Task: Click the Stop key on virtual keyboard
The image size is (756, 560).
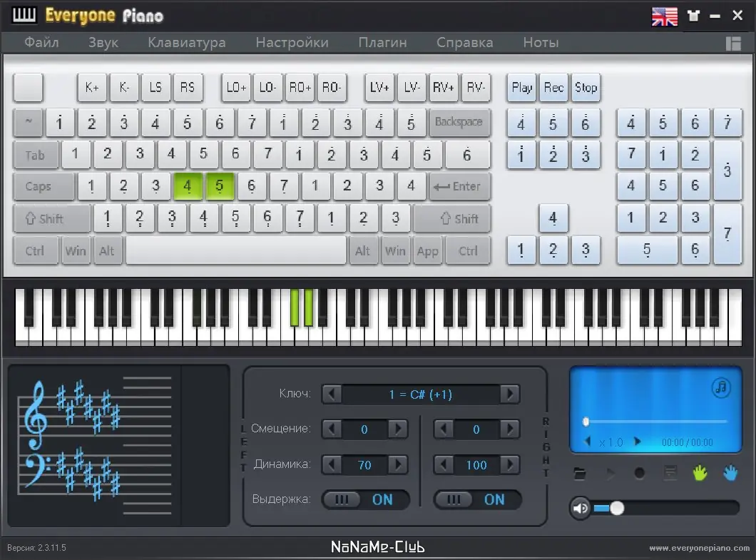Action: [x=586, y=88]
